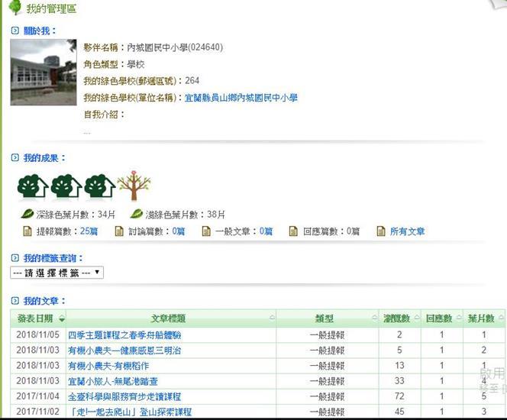This screenshot has width=507, height=420.
Task: Click the pink-leaf tree badge icon
Action: pos(134,185)
